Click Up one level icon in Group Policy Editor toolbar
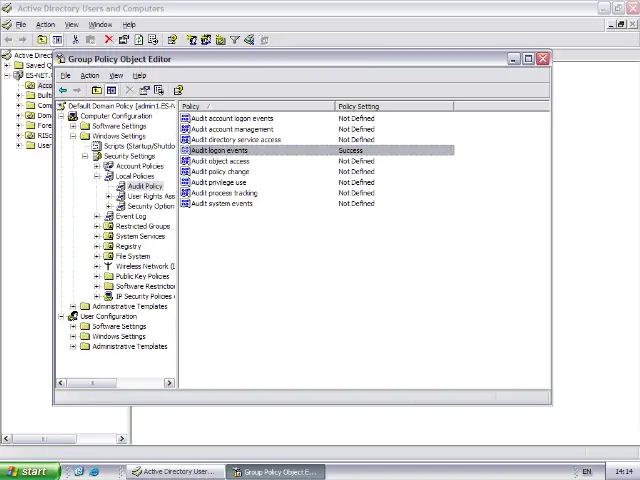Image resolution: width=640 pixels, height=480 pixels. coord(97,90)
